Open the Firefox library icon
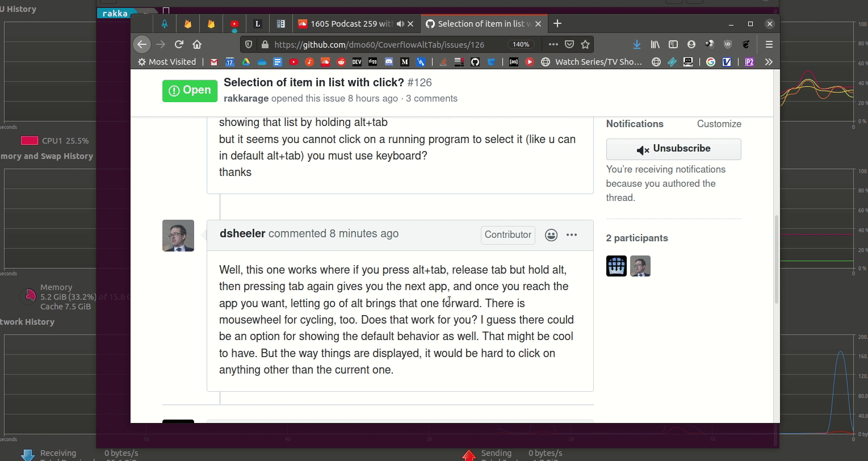This screenshot has width=868, height=461. [x=655, y=44]
